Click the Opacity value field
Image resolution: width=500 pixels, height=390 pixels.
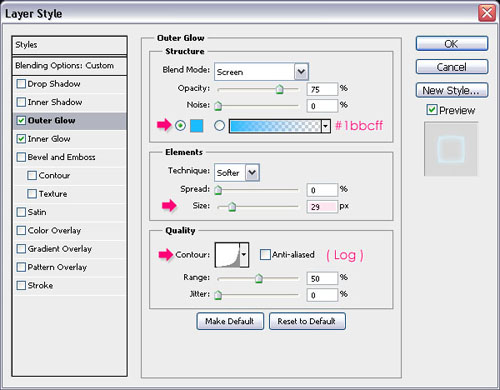pyautogui.click(x=322, y=89)
